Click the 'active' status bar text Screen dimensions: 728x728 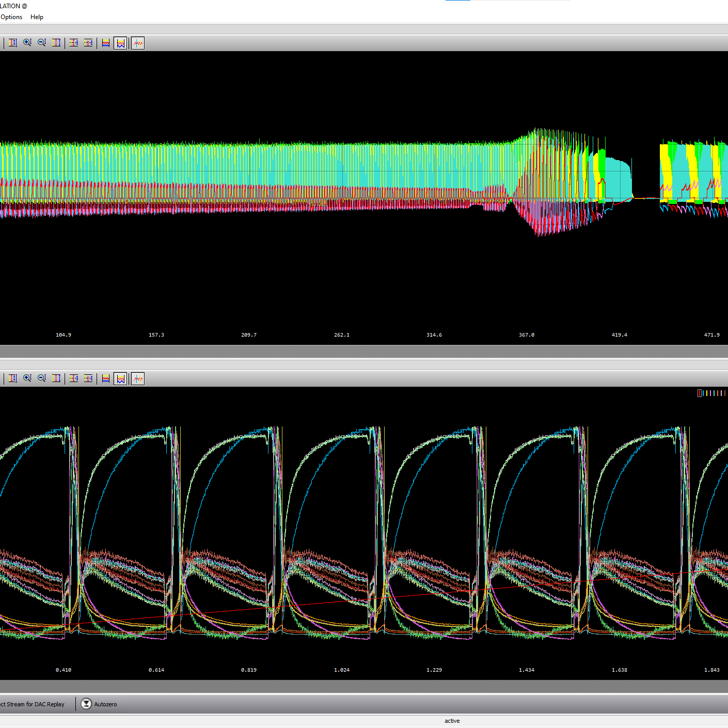(x=452, y=721)
